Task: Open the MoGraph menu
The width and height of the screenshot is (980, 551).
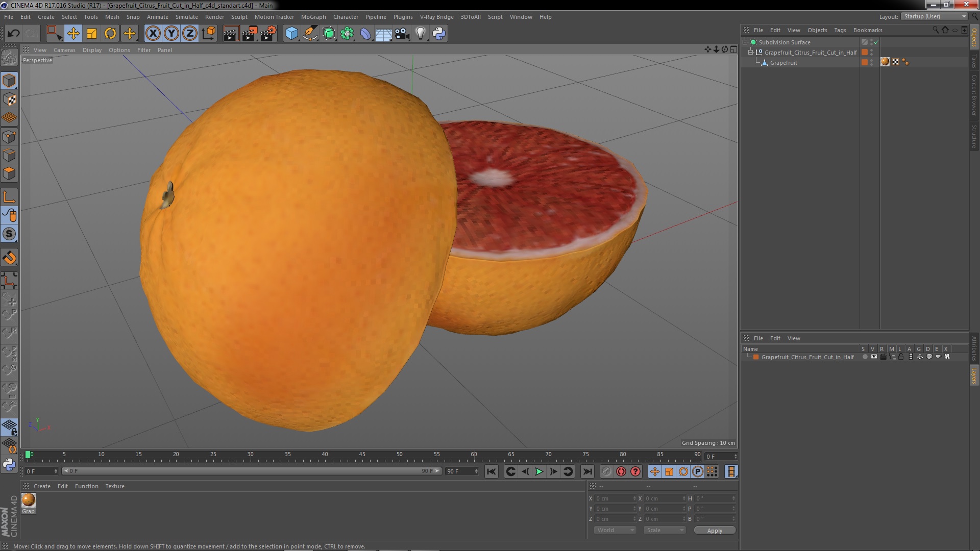Action: [313, 17]
